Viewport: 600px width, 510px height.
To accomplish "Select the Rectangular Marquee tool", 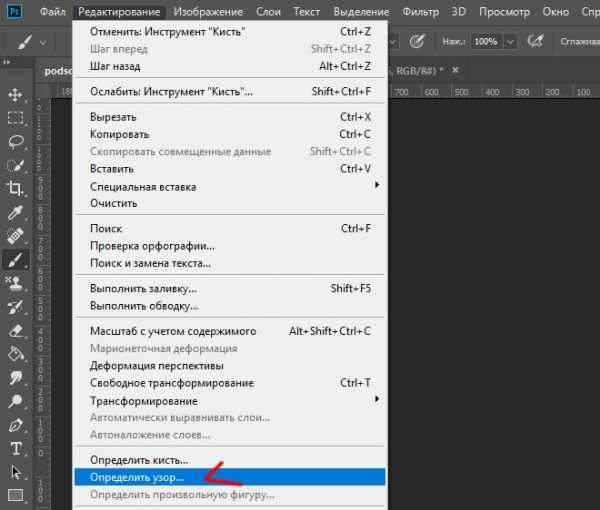I will (16, 117).
